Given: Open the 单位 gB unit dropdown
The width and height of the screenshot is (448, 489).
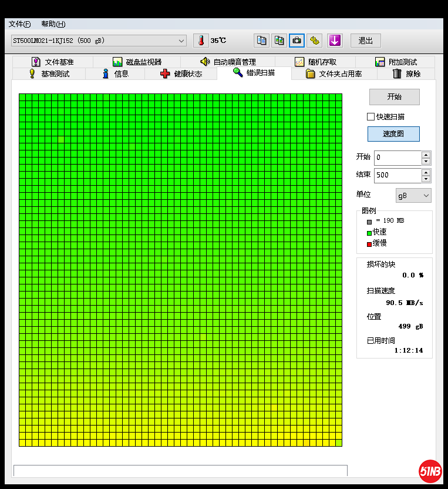Looking at the screenshot, I should point(413,196).
